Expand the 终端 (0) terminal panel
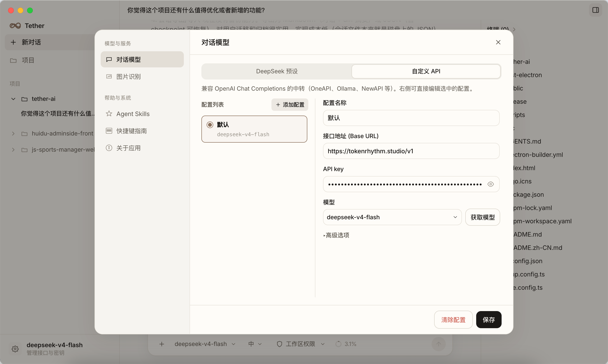The height and width of the screenshot is (364, 608). click(x=501, y=29)
